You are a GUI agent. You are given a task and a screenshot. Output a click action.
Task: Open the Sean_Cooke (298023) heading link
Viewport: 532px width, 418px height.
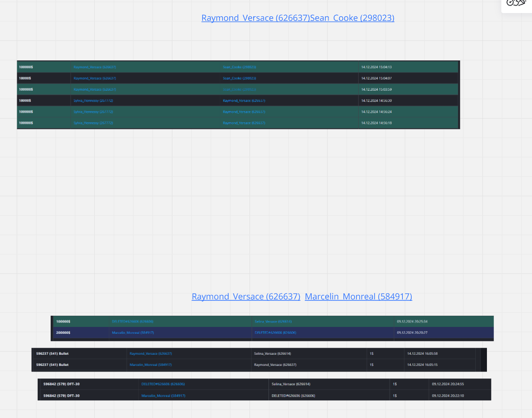352,18
